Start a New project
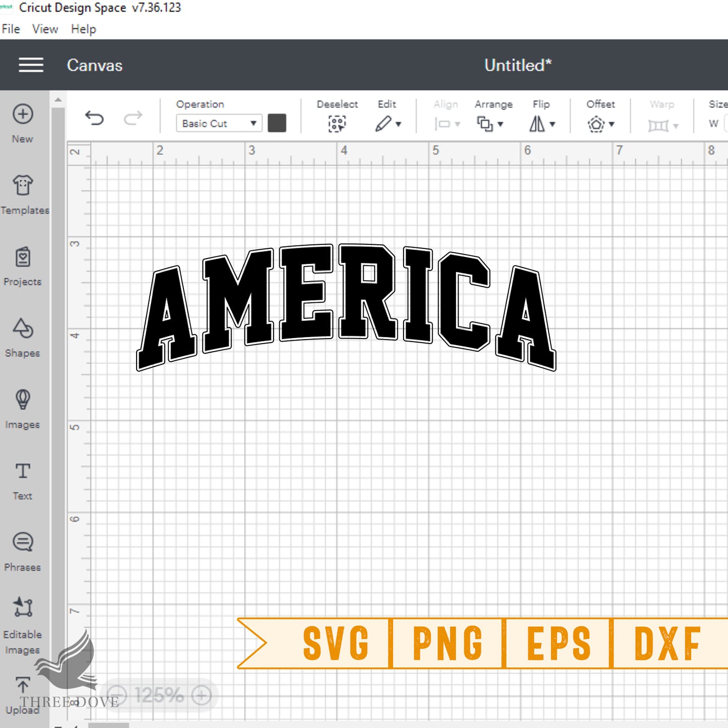This screenshot has width=728, height=728. click(23, 123)
